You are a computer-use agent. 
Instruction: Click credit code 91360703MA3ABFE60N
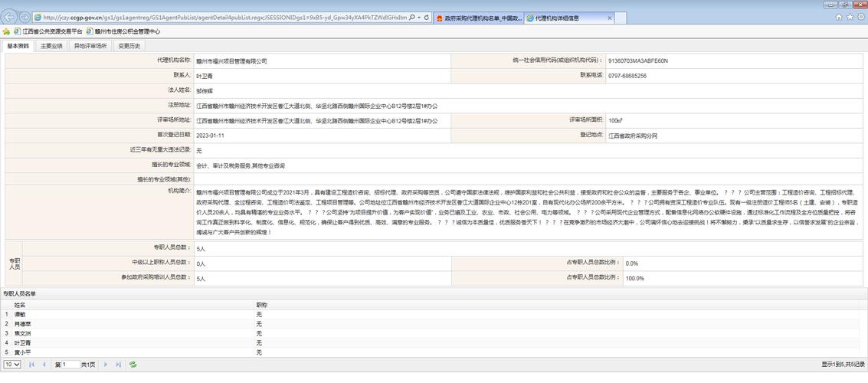coord(637,61)
